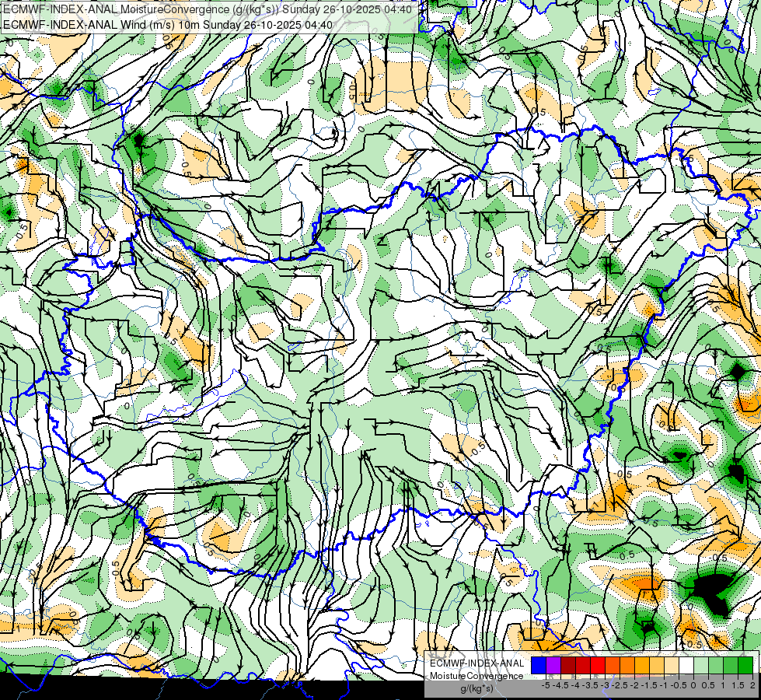
Task: Click the Wind (m/s) 10m title line
Action: coord(167,25)
